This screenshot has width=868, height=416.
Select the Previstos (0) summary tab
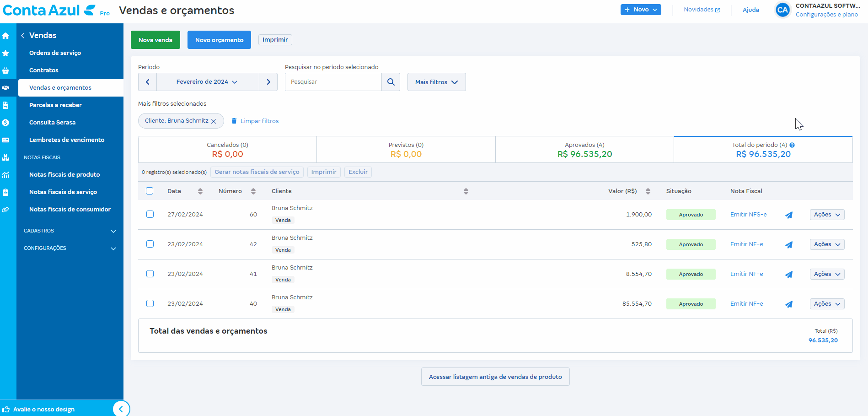pos(406,150)
